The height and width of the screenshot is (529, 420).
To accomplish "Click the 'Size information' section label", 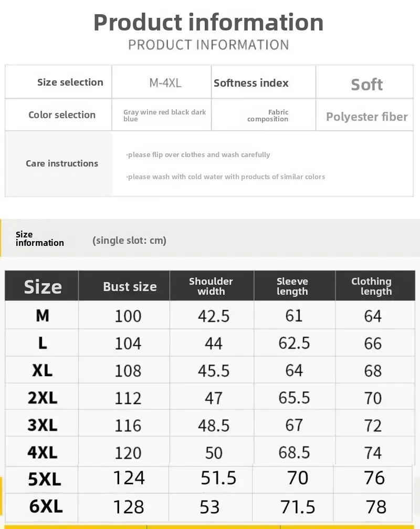I will (x=39, y=238).
